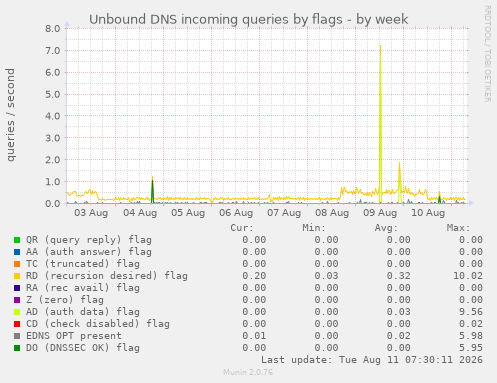Click the '08 Aug' x-axis label
Viewport: 497px width, 383px height.
[x=332, y=213]
